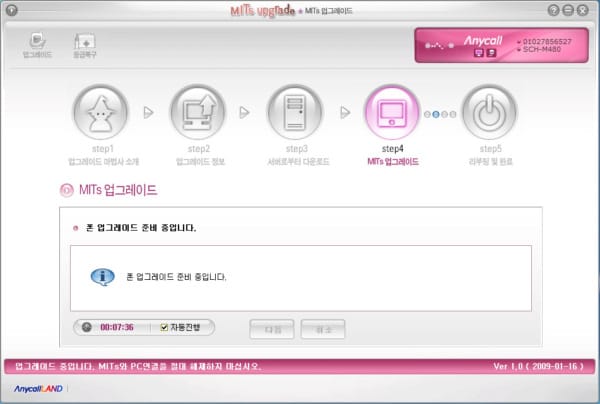Click the 00:07:36 elapsed time
This screenshot has width=600, height=404.
point(117,327)
